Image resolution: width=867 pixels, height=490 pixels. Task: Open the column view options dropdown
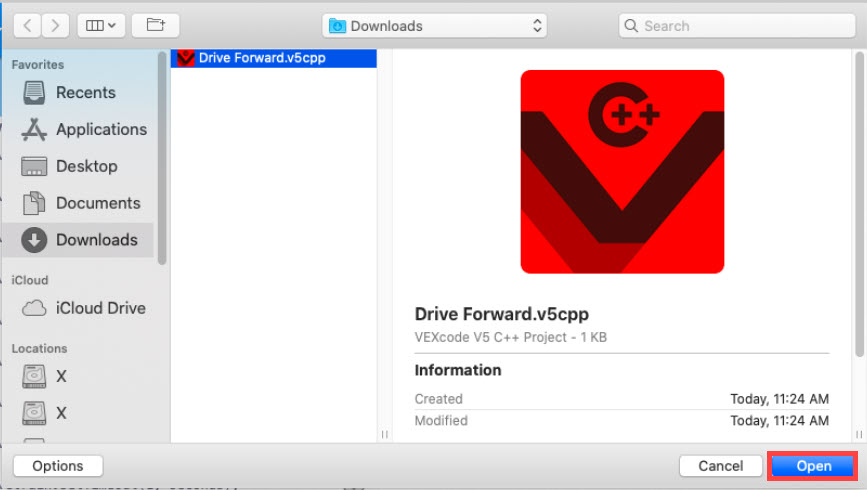(x=101, y=25)
